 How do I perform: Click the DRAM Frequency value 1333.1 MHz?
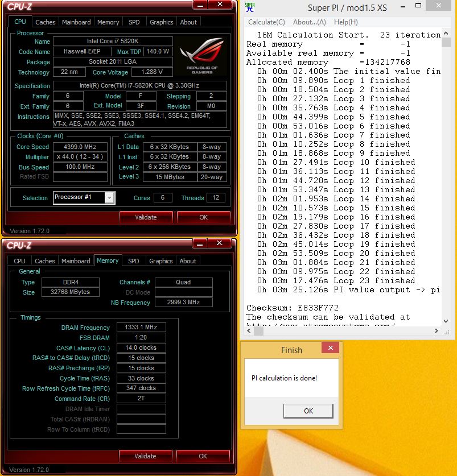click(x=141, y=327)
